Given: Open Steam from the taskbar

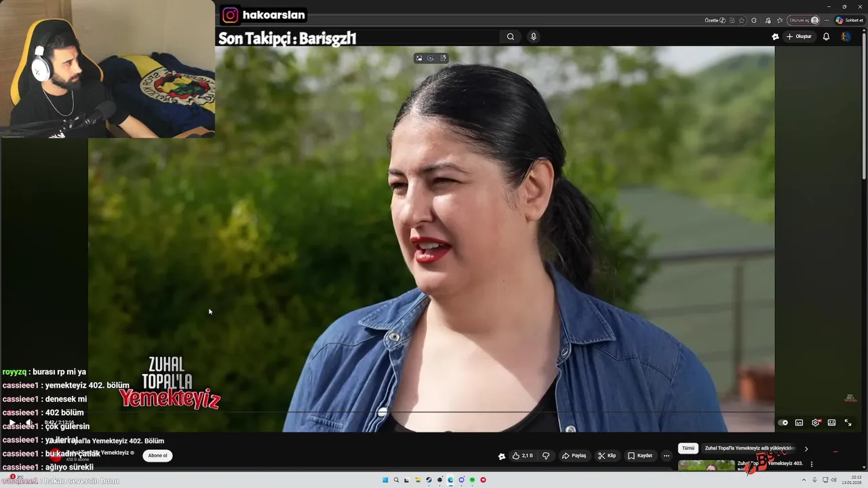Looking at the screenshot, I should (x=429, y=480).
